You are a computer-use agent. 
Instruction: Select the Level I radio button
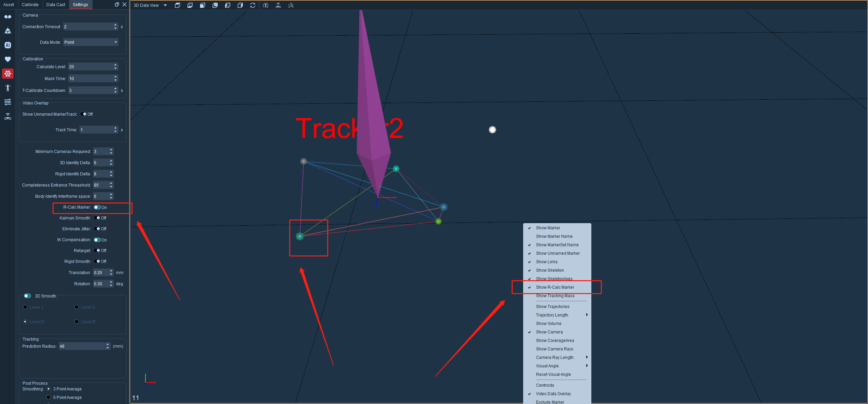click(x=25, y=307)
